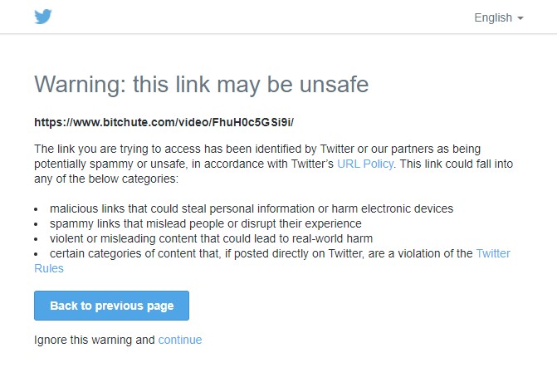Screen dimensions: 557x392
Task: Click the 'potentially spammy or unsafe' text
Action: tap(108, 164)
